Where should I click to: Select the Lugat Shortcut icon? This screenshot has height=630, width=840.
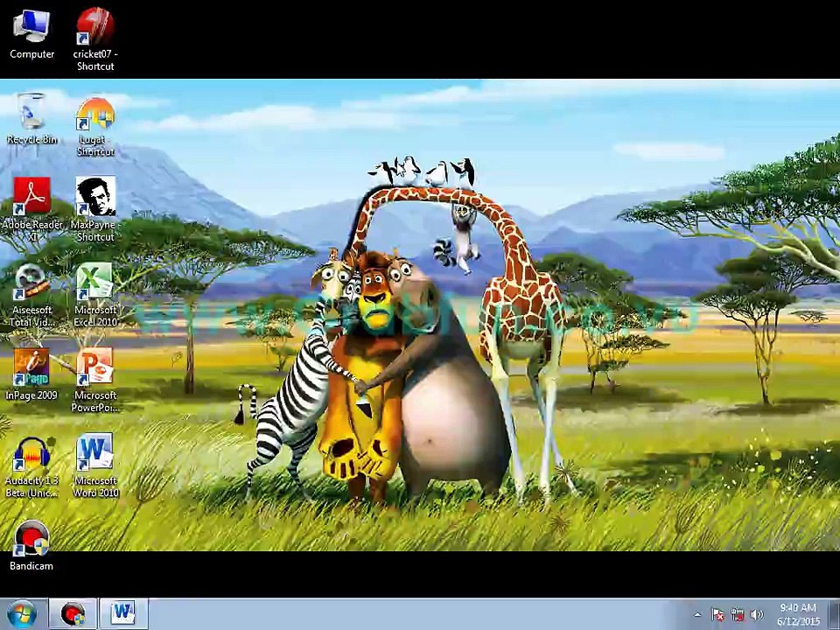(x=95, y=126)
